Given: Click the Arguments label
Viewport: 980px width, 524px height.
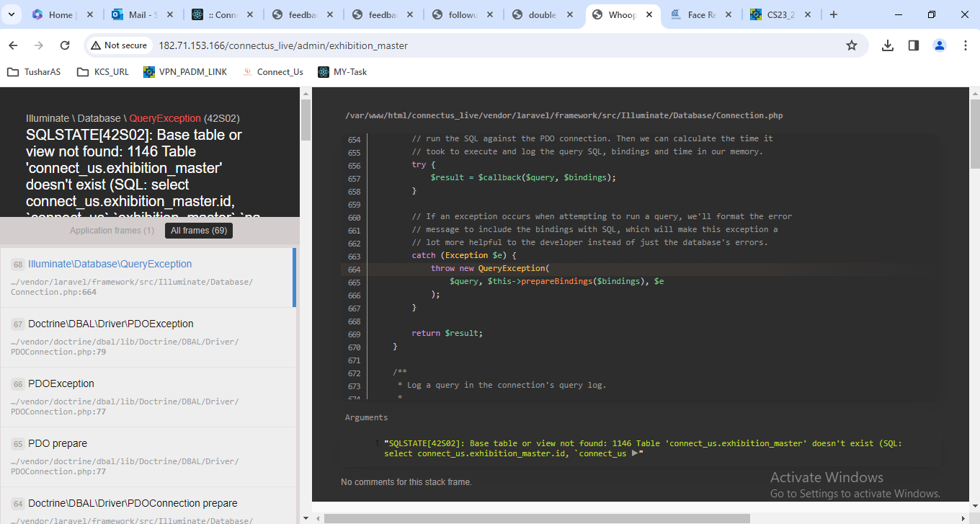Looking at the screenshot, I should pos(366,417).
